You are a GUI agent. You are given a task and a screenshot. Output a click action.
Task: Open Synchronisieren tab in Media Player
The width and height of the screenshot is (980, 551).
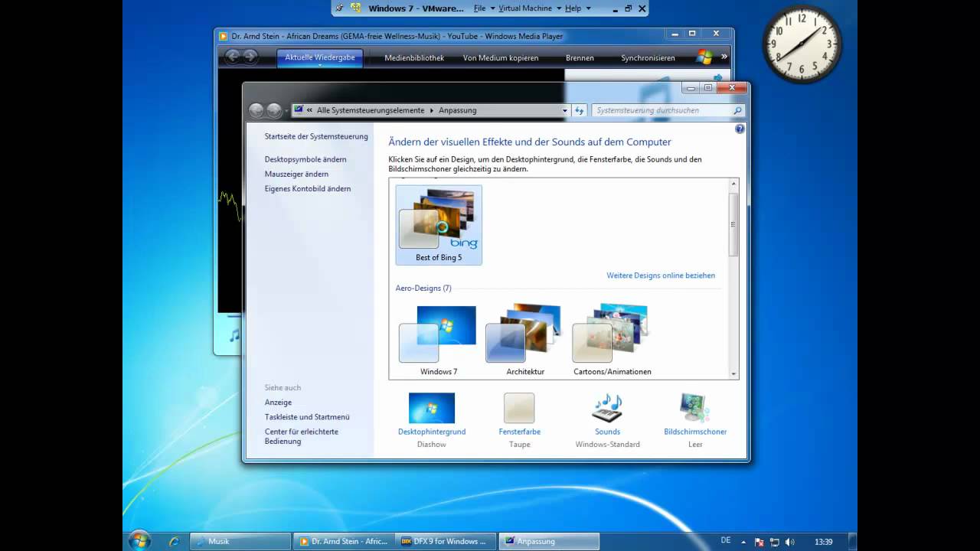[x=648, y=57]
